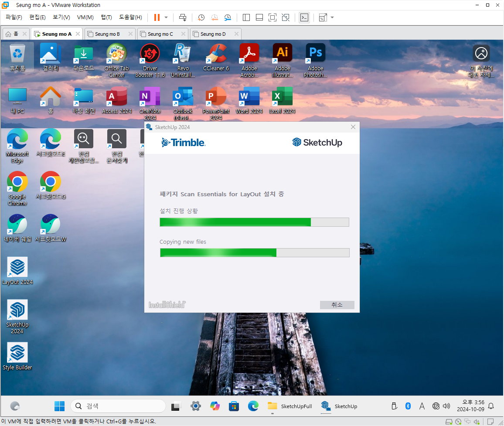Select the Adobe Acrobat icon
Image resolution: width=504 pixels, height=426 pixels.
249,61
